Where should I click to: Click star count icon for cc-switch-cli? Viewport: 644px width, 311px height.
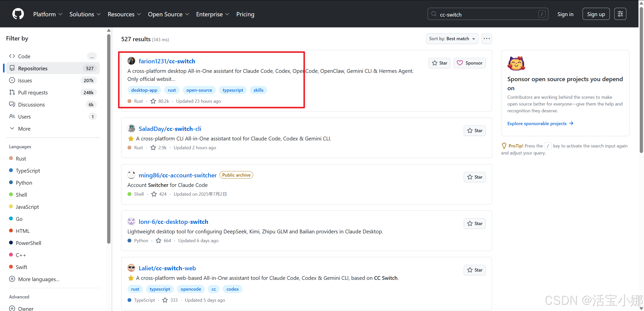tap(153, 147)
